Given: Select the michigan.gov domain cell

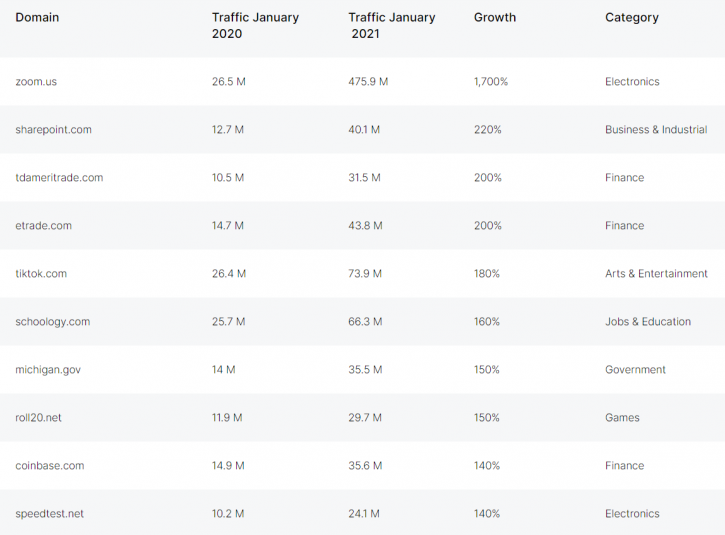Looking at the screenshot, I should (48, 370).
